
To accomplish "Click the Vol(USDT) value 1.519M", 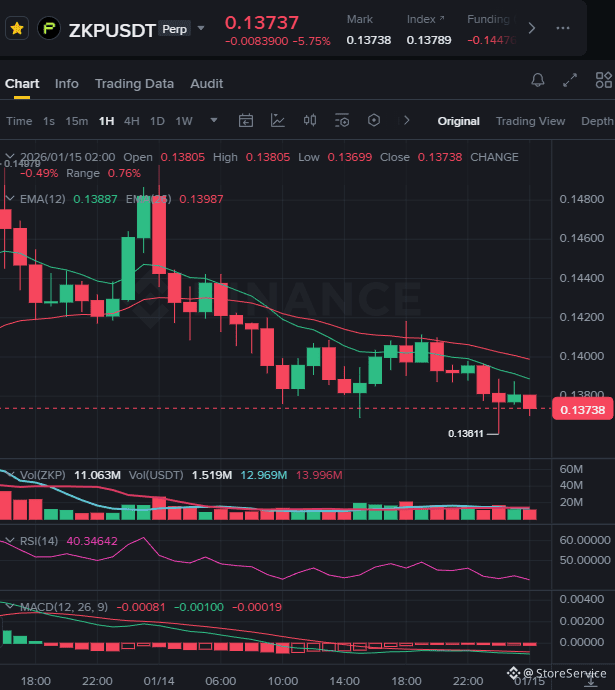I will [x=212, y=475].
